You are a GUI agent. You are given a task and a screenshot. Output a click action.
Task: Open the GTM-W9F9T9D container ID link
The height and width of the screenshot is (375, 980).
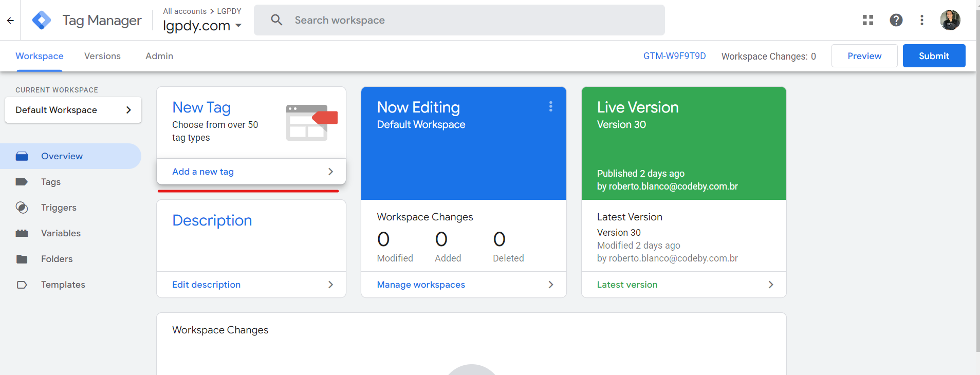tap(674, 56)
